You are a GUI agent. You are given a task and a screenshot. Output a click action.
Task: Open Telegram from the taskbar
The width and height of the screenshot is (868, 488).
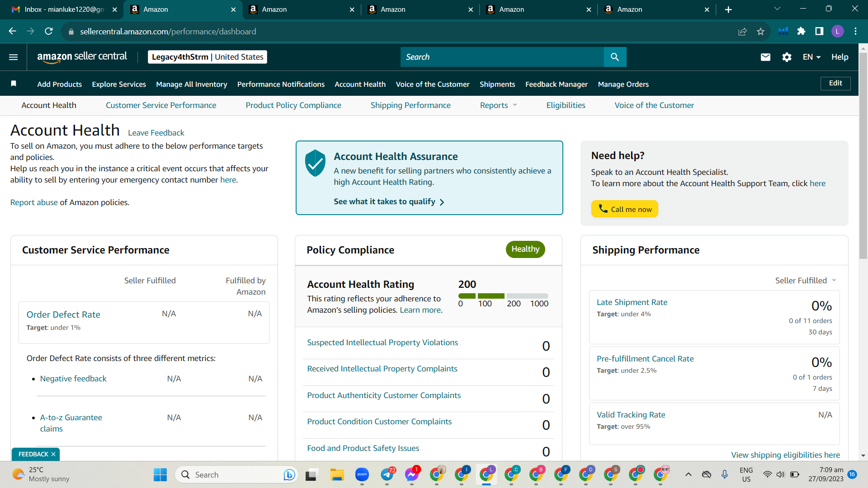[387, 474]
